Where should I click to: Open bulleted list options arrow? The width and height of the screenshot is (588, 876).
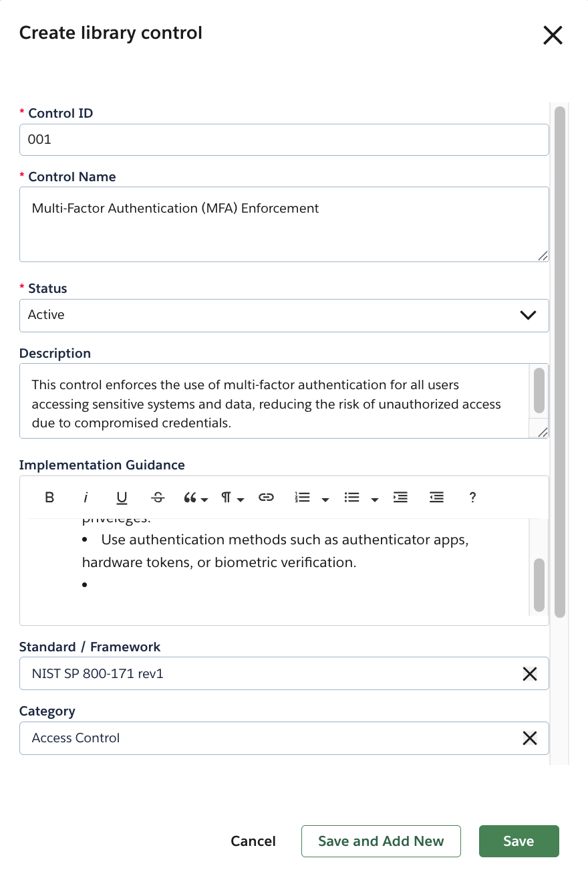[375, 499]
